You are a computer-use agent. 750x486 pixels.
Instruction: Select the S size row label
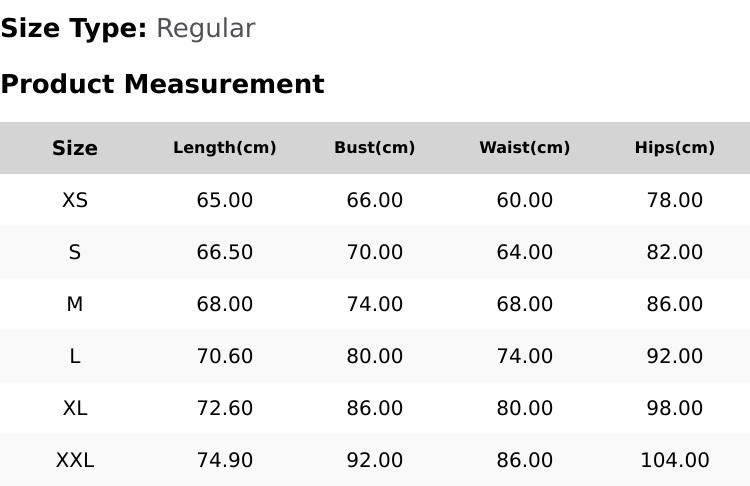coord(75,252)
